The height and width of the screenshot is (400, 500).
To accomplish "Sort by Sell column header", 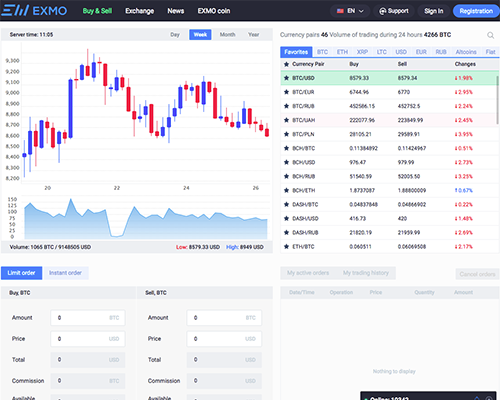I will pos(402,64).
